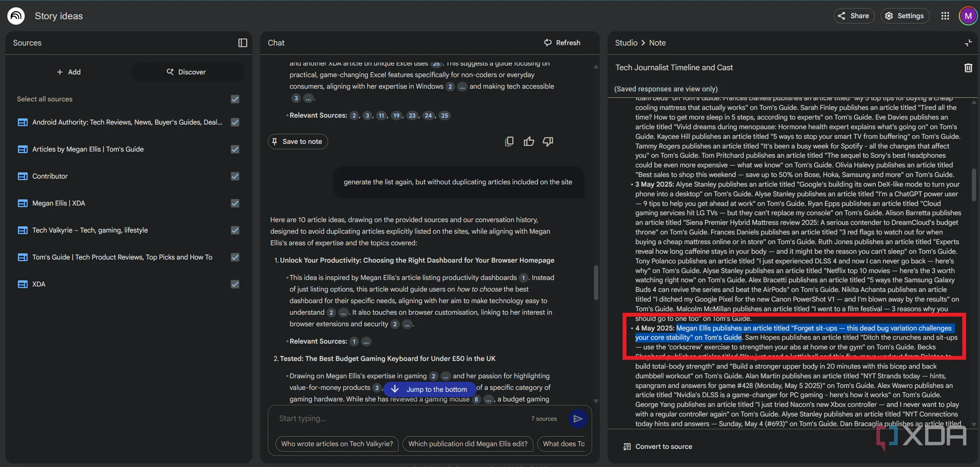Copy the chat response
Image resolution: width=980 pixels, height=467 pixels.
tap(509, 142)
